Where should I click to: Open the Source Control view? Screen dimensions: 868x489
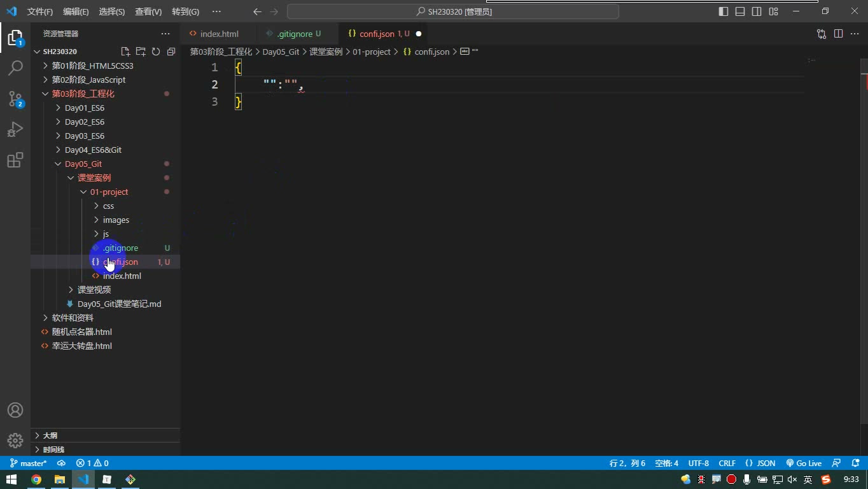[15, 98]
